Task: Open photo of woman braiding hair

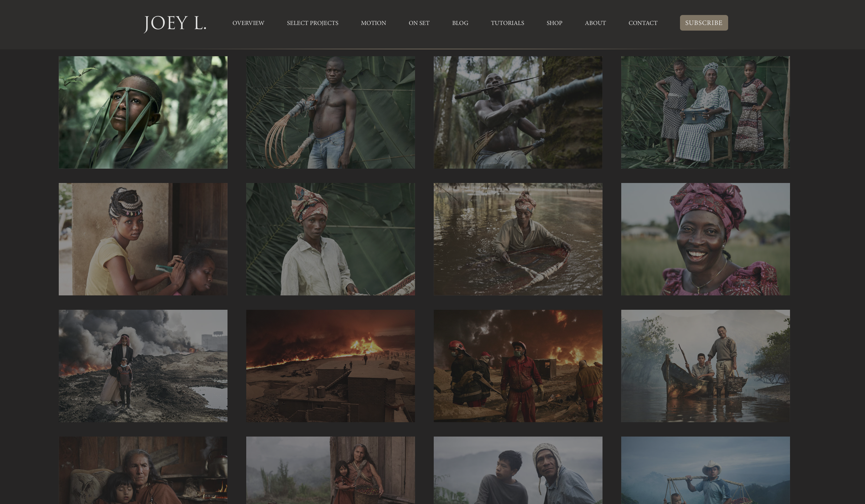Action: 143,239
